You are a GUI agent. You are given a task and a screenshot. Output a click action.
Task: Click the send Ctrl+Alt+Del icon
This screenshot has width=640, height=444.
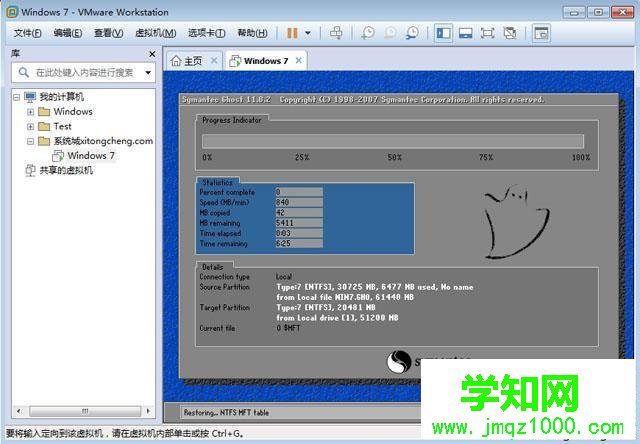336,33
